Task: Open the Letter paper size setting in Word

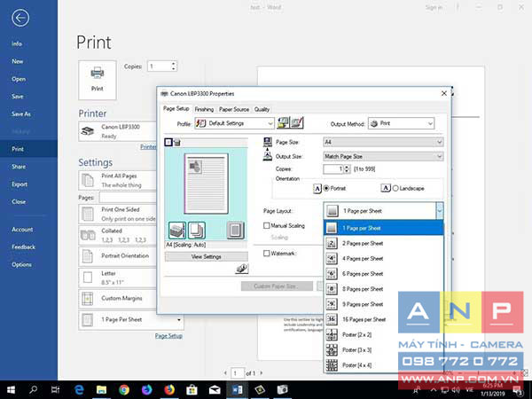Action: 118,278
